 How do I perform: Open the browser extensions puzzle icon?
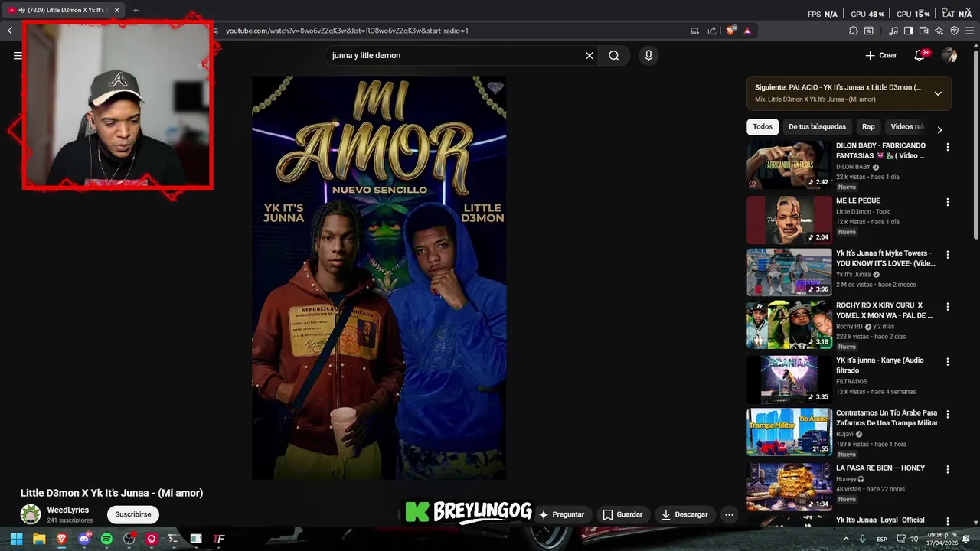[x=854, y=31]
